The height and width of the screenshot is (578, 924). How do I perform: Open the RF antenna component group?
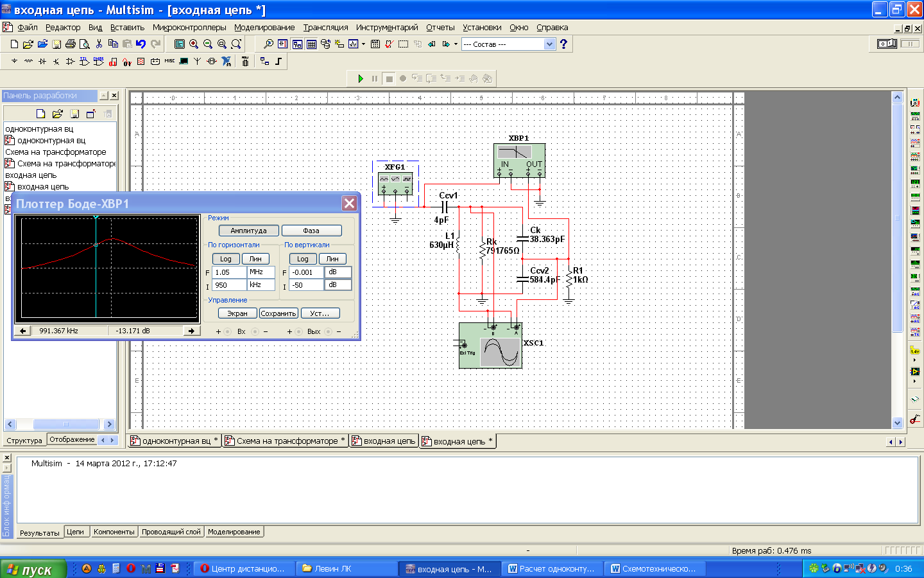point(198,62)
